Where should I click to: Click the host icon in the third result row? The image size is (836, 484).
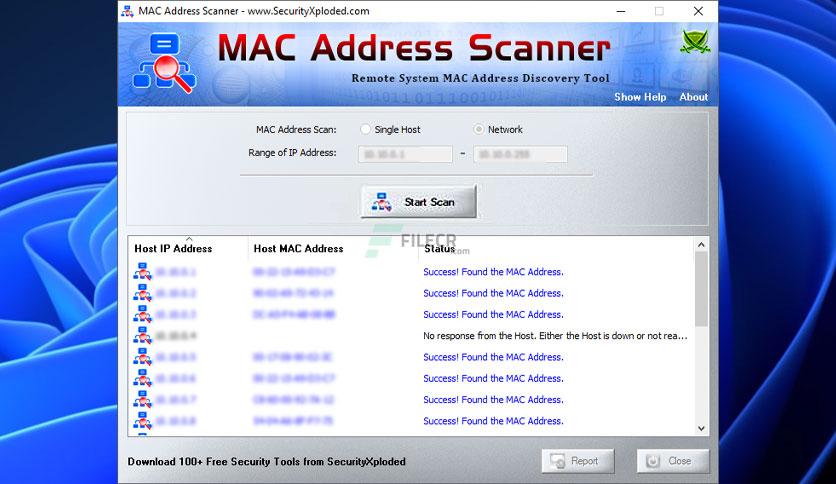(142, 314)
